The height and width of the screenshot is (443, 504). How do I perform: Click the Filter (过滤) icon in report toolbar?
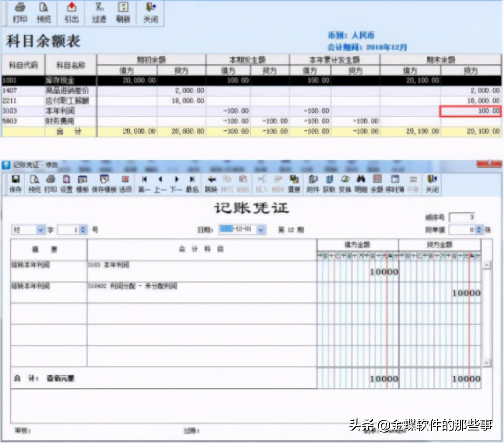(x=99, y=13)
